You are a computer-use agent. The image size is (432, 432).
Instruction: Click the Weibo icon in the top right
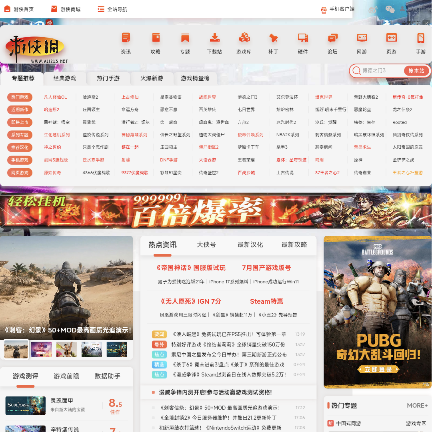(374, 9)
